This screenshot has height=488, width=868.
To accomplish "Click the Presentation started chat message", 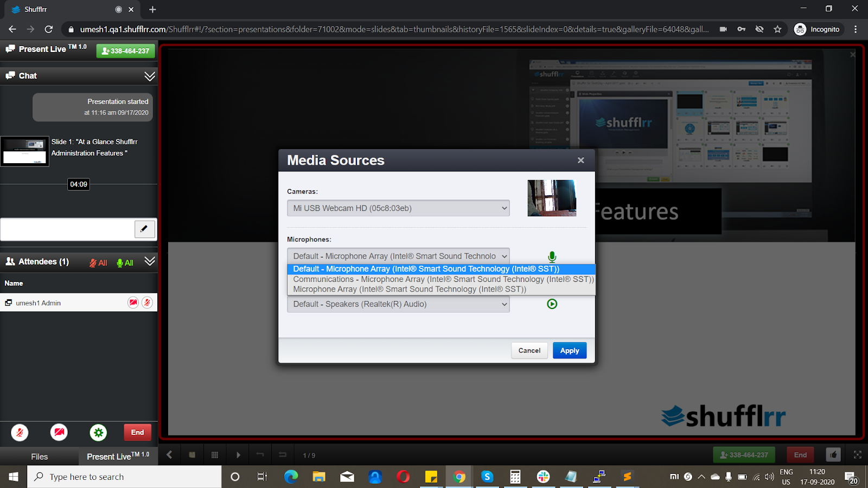I will (x=93, y=107).
